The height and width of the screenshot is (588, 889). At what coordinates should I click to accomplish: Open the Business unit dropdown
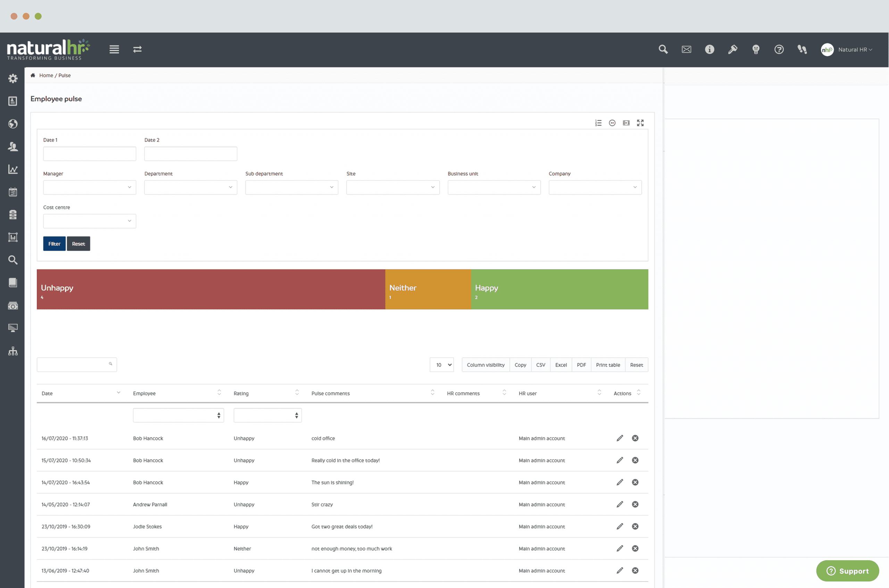(x=494, y=187)
